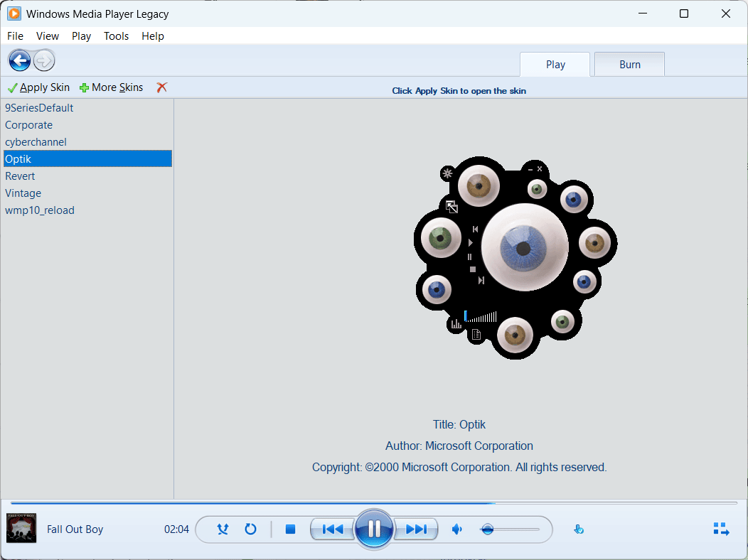Click the Fall Out Boy track title
Image resolution: width=748 pixels, height=560 pixels.
click(75, 529)
